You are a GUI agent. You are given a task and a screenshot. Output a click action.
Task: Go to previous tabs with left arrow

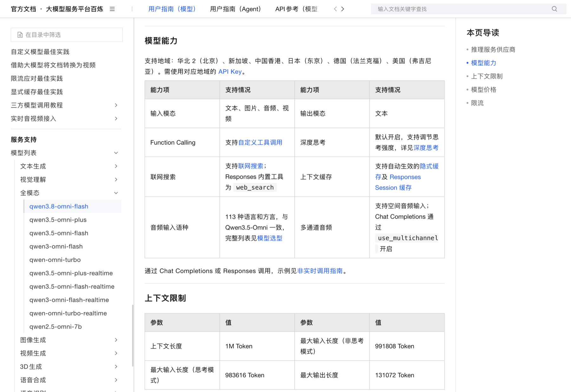tap(335, 9)
